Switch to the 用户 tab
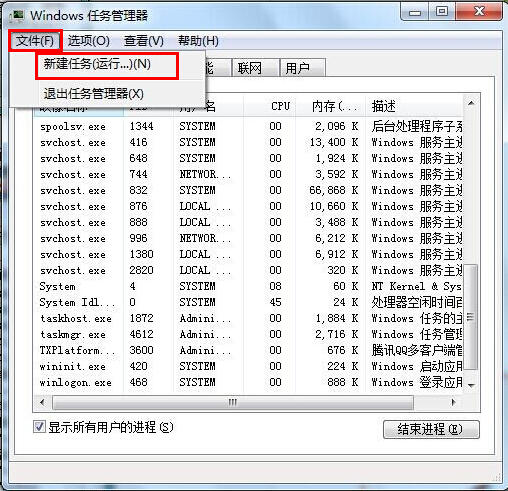 (x=303, y=68)
